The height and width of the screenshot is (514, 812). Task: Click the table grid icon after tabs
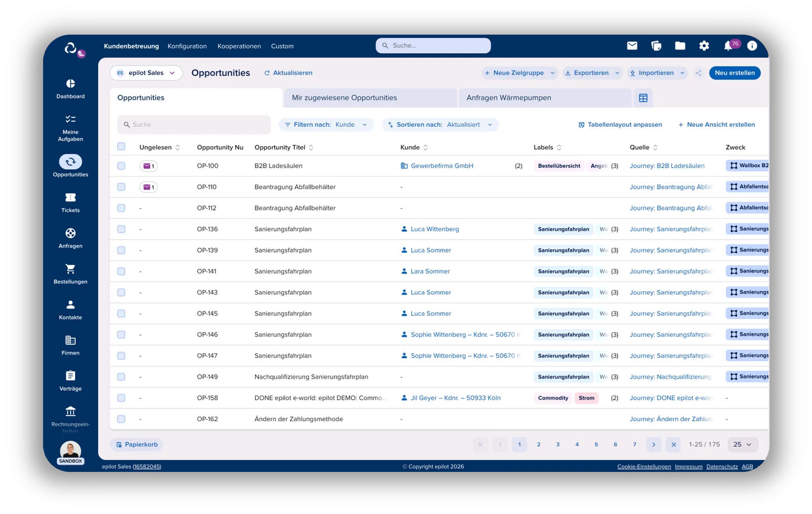pyautogui.click(x=643, y=98)
